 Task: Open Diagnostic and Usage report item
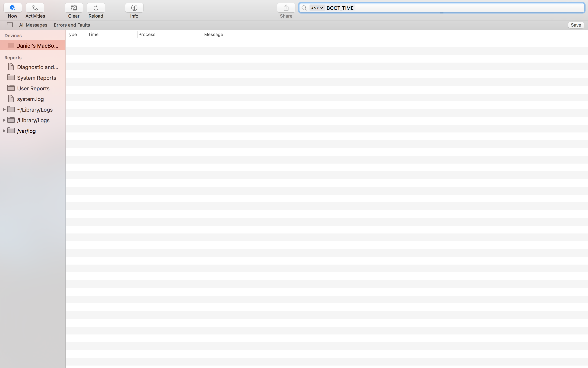click(x=32, y=67)
